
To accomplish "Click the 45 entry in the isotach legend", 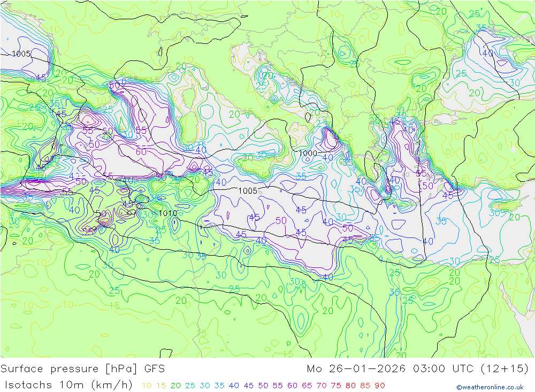I will [248, 386].
